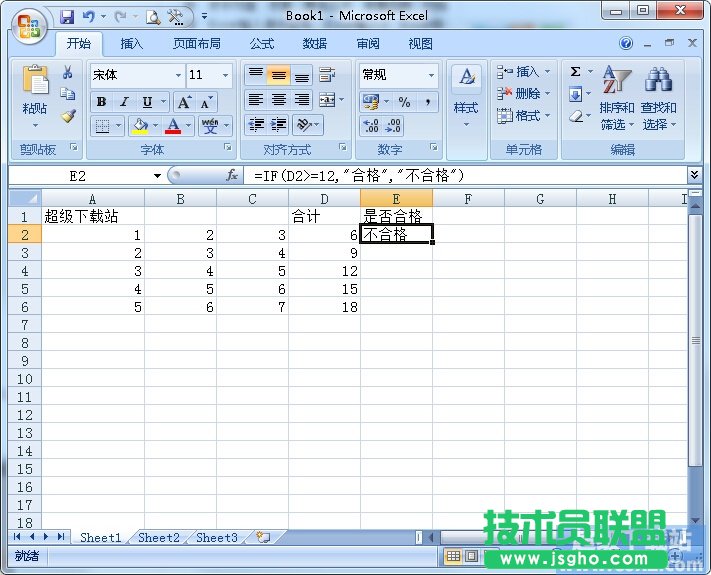711x575 pixels.
Task: Click the percent style icon
Action: (x=404, y=102)
